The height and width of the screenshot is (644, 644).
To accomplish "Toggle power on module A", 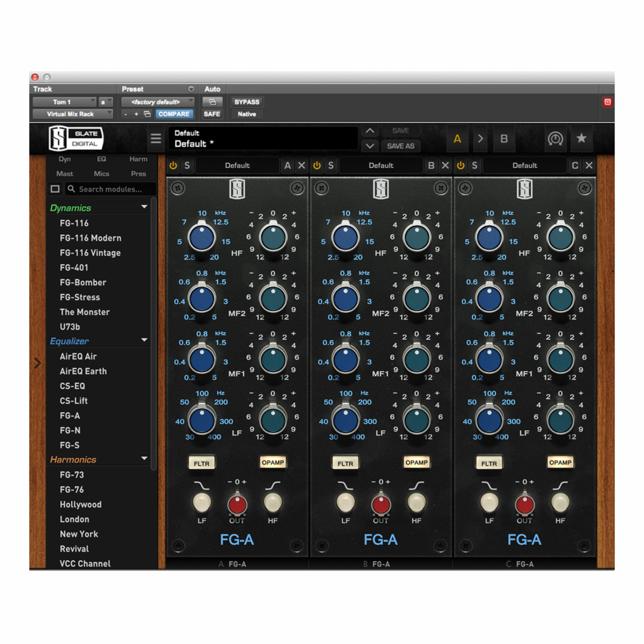I will pyautogui.click(x=173, y=165).
